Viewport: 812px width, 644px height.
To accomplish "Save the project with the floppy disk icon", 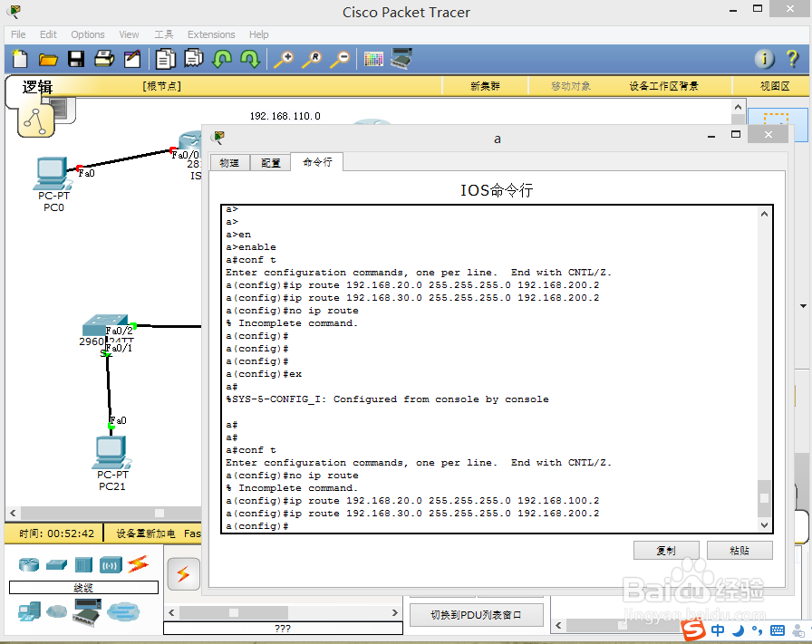I will (x=76, y=59).
